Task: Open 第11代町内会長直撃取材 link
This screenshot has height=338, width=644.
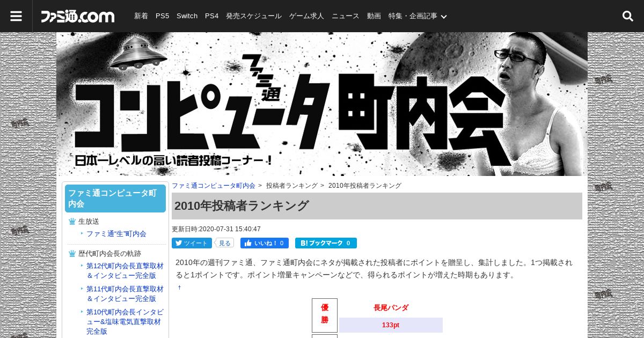Action: point(125,293)
